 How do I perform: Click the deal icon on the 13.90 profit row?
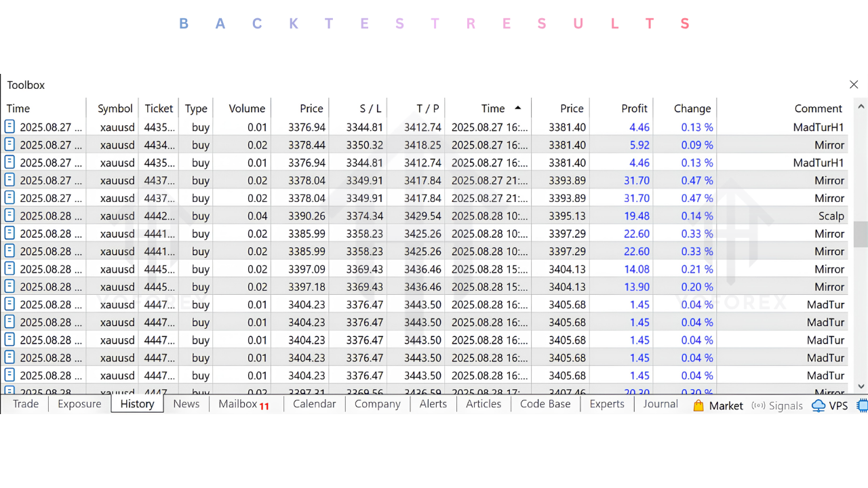pos(9,286)
